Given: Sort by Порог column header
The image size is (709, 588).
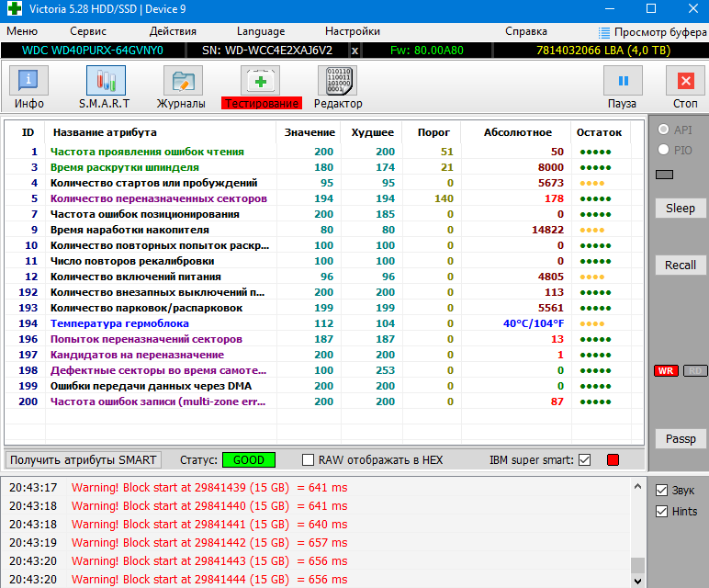Looking at the screenshot, I should tap(433, 132).
